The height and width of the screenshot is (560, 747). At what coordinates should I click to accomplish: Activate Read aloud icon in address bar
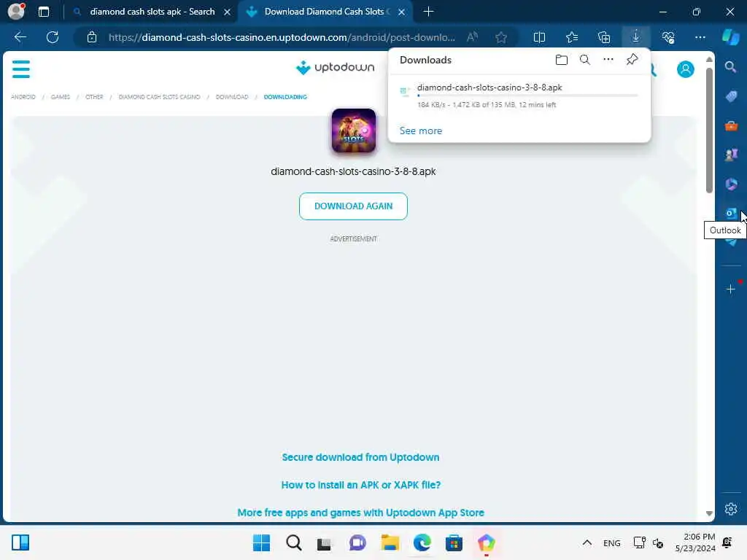point(472,37)
